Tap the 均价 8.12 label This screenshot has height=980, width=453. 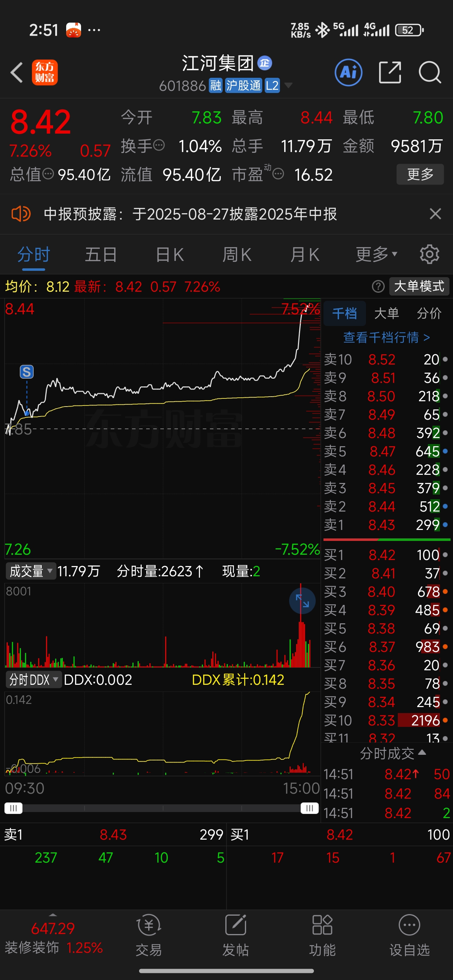click(37, 286)
